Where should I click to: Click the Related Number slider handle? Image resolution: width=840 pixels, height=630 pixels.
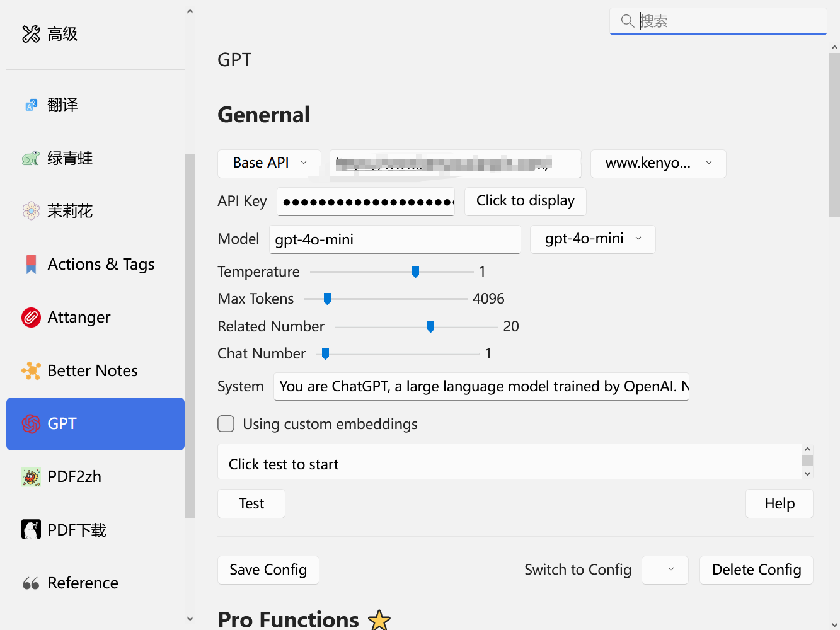[430, 326]
